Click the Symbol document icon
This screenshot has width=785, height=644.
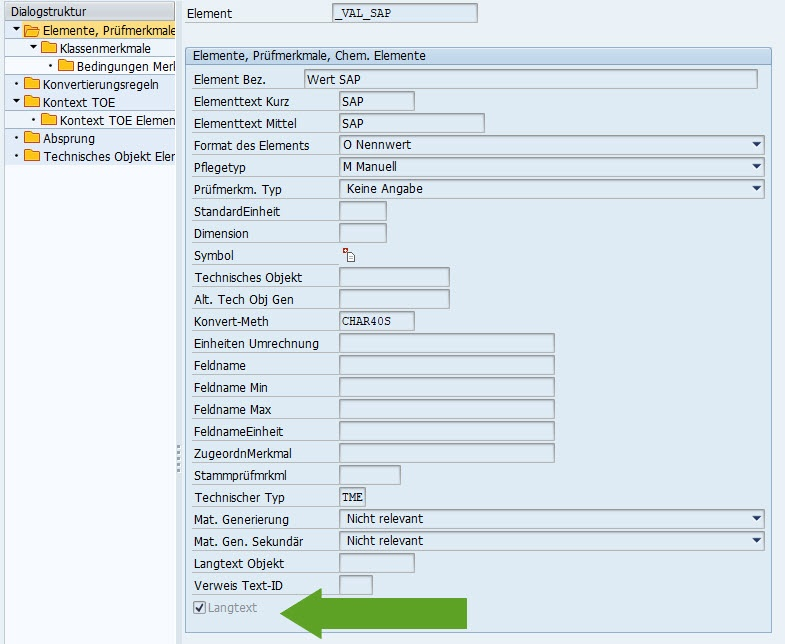(349, 256)
